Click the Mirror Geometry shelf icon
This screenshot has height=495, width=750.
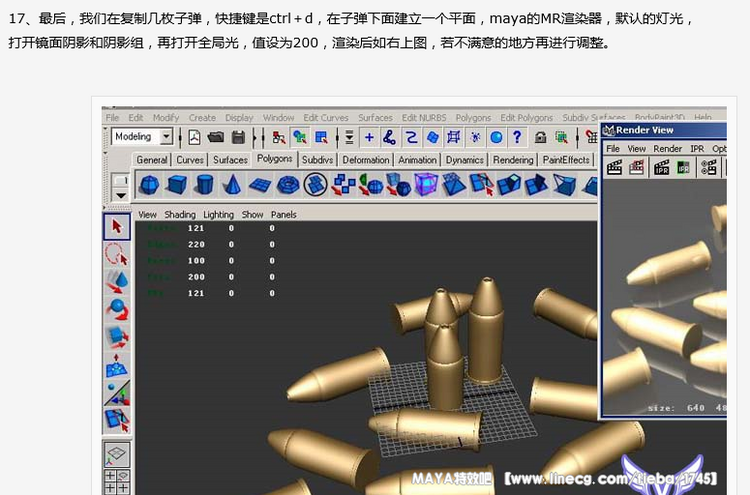(x=371, y=185)
